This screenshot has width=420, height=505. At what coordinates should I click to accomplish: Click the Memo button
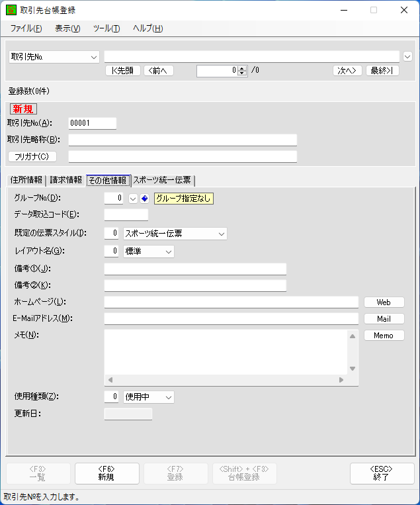point(384,336)
